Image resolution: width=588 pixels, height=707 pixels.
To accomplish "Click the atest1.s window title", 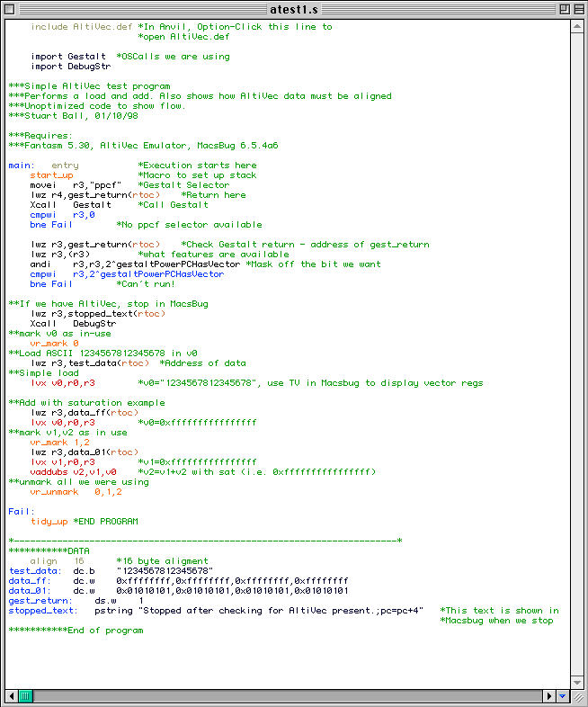I will (x=293, y=9).
